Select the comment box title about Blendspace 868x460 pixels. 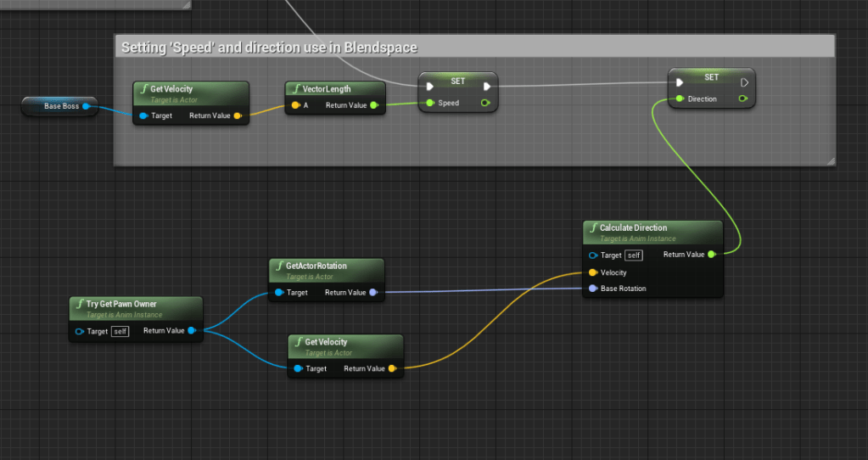269,48
